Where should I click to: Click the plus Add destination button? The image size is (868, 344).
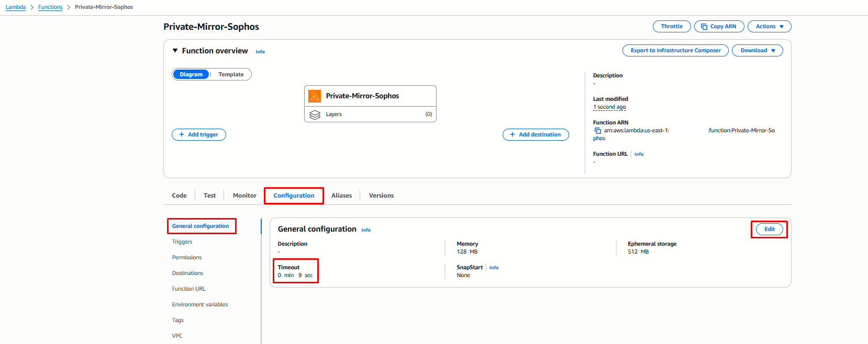(x=536, y=135)
